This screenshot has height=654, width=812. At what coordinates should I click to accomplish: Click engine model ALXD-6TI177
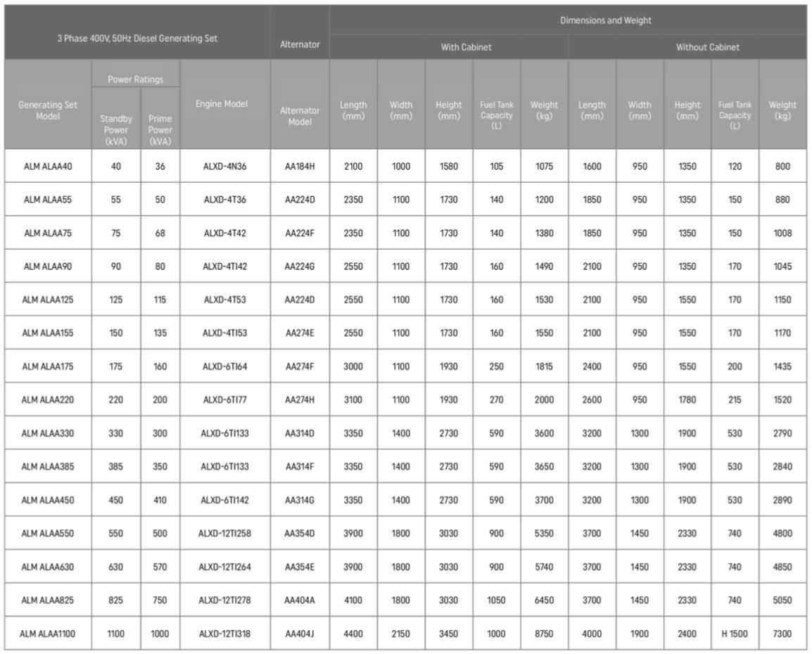click(224, 400)
